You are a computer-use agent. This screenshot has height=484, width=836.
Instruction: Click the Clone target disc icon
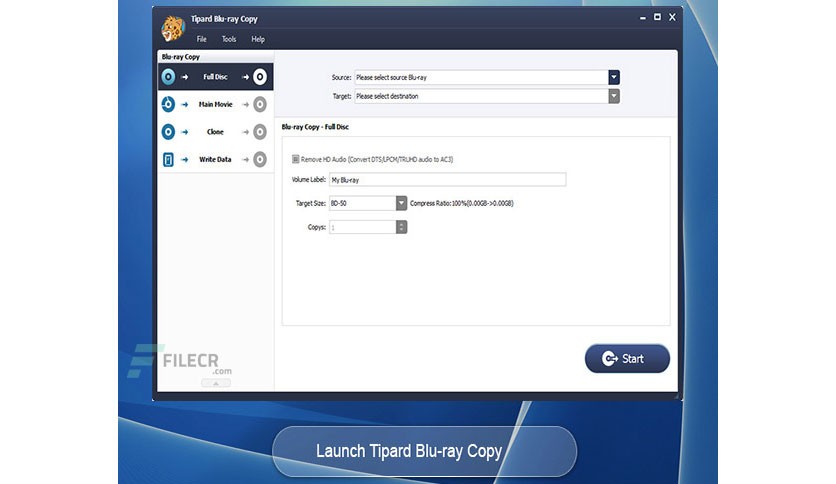point(260,132)
